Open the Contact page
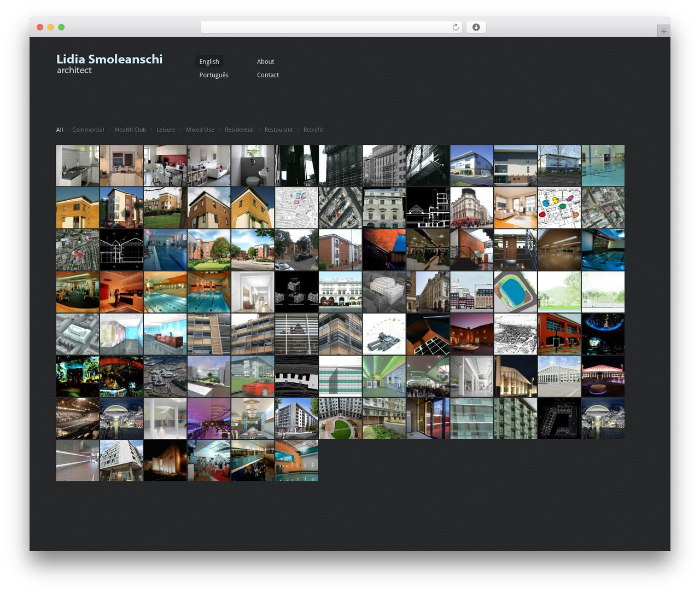This screenshot has height=593, width=700. (x=268, y=75)
